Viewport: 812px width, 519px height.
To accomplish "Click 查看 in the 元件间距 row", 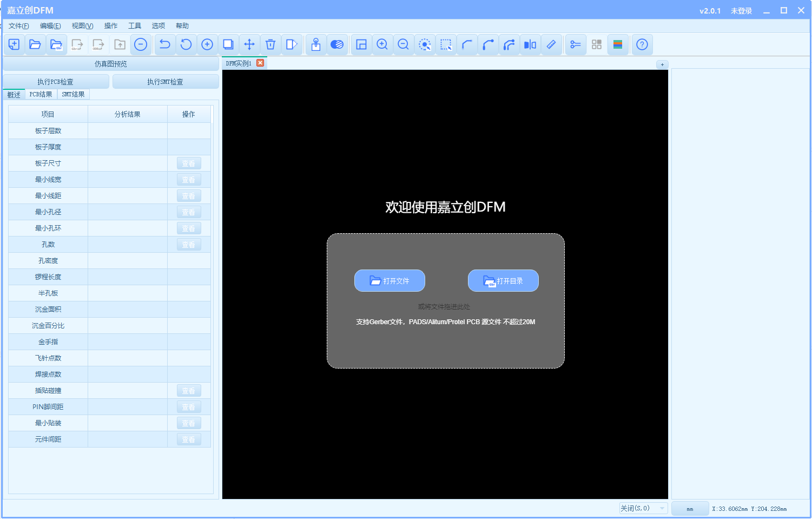I will (189, 439).
